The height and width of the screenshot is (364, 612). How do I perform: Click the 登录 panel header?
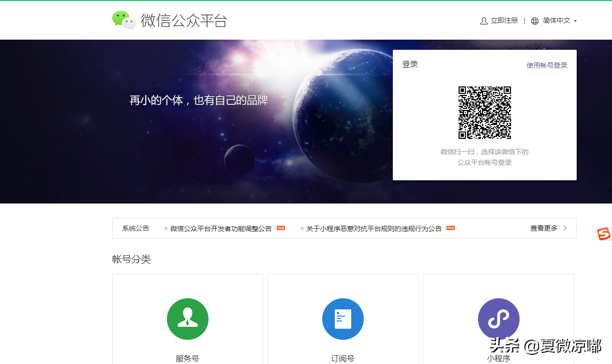pos(410,64)
